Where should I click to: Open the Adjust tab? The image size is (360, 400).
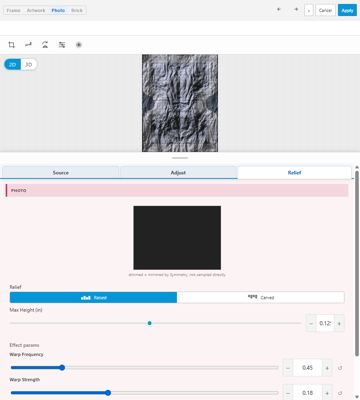coord(178,173)
